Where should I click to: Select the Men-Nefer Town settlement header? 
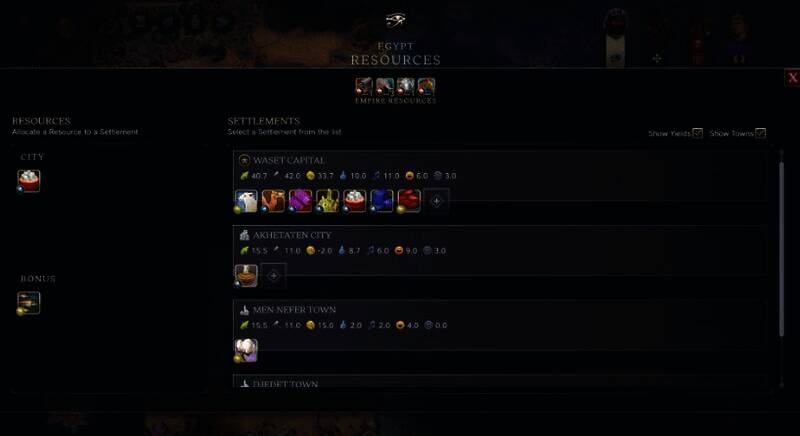tap(294, 310)
